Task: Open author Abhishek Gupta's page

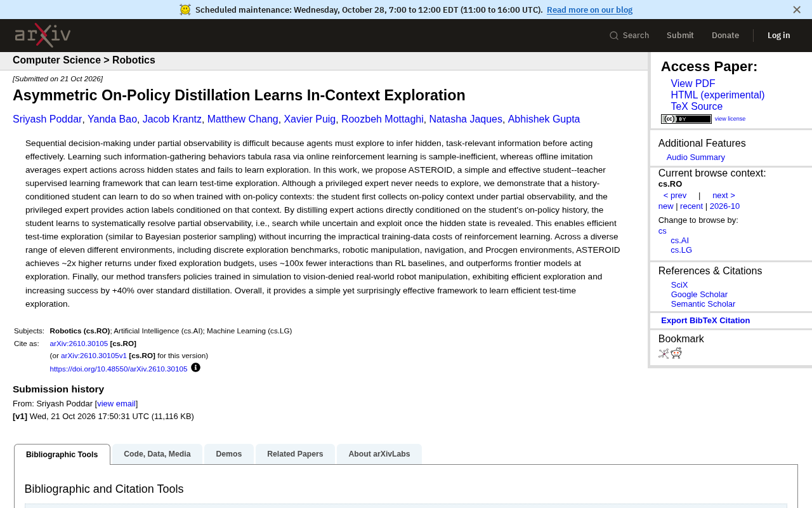Action: 544,119
